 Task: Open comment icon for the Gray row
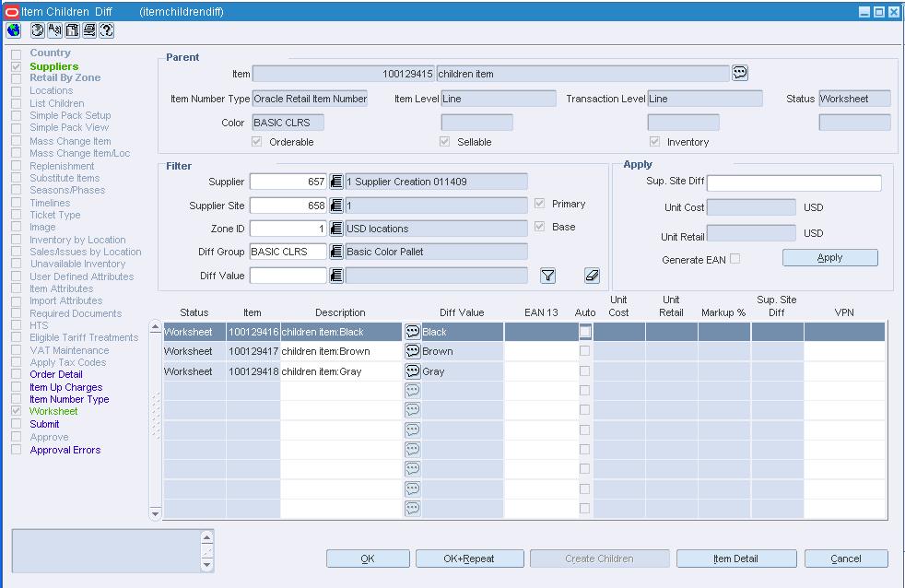click(412, 371)
